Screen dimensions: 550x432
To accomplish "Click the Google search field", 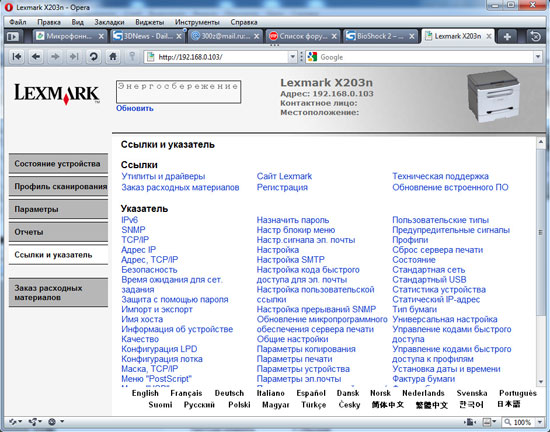I will 424,57.
